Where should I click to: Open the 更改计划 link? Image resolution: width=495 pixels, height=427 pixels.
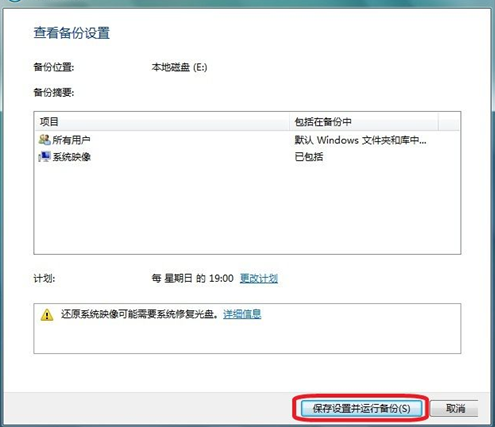click(259, 278)
